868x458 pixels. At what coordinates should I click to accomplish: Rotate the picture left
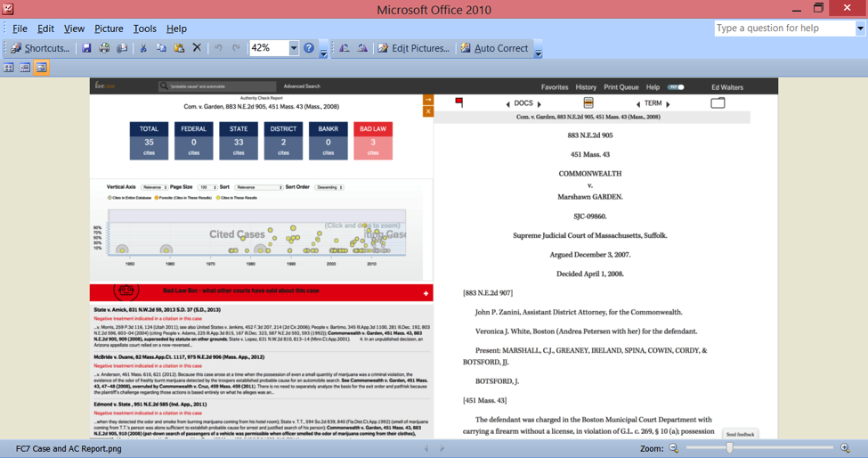point(345,48)
